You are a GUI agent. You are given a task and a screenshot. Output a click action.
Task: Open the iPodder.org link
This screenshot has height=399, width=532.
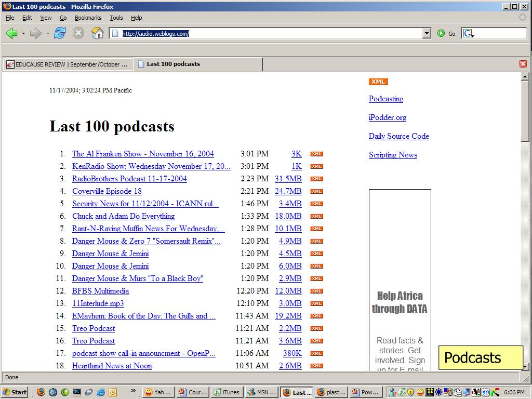pos(388,117)
